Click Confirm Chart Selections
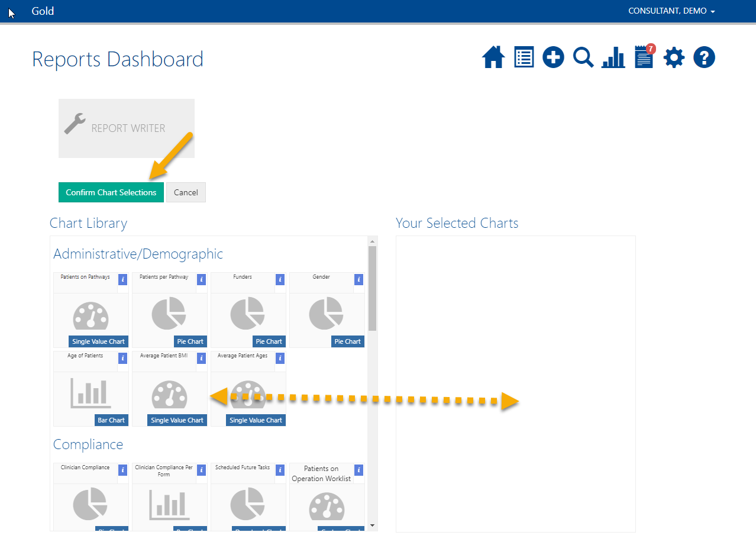756x558 pixels. point(111,192)
